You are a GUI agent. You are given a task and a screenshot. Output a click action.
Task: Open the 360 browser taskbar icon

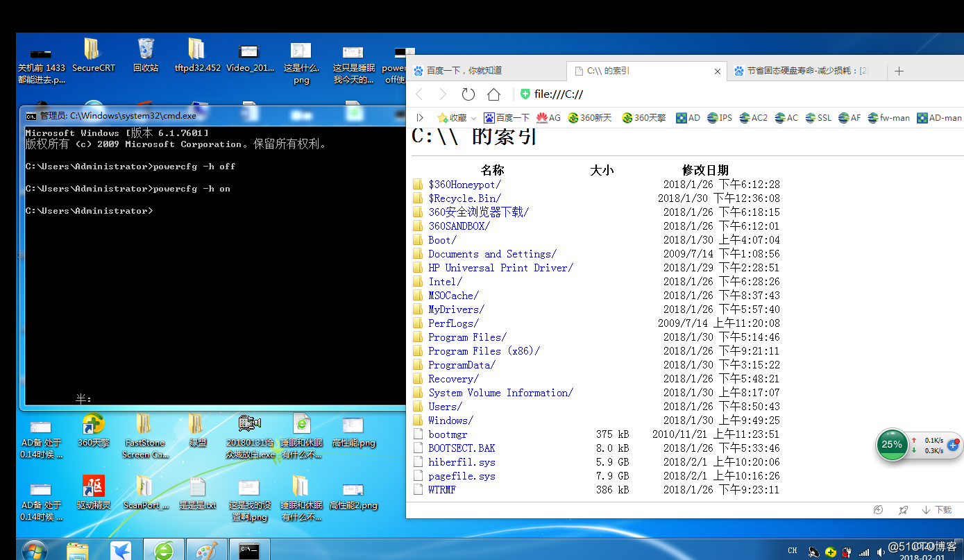tap(164, 551)
